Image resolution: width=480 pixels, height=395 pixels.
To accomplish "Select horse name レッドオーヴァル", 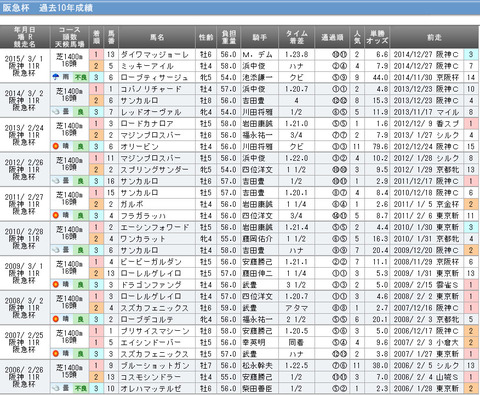I will [151, 112].
